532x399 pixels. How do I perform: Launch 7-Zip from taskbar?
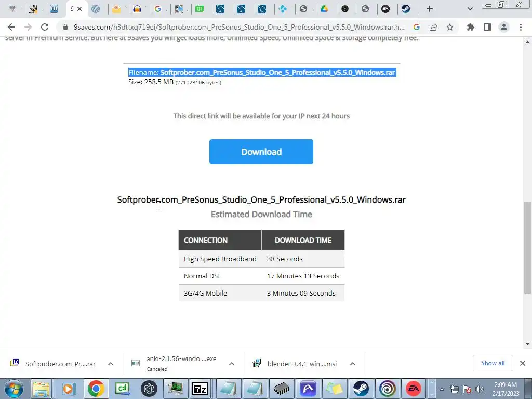(200, 389)
